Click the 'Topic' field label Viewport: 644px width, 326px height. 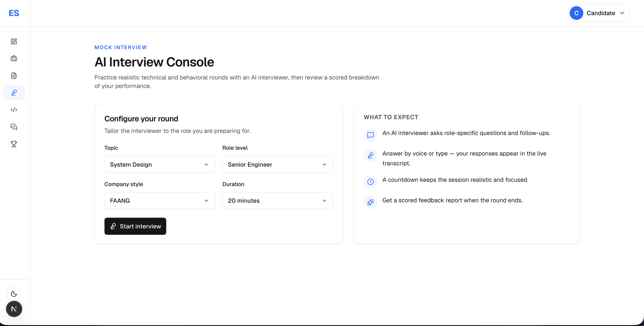111,148
